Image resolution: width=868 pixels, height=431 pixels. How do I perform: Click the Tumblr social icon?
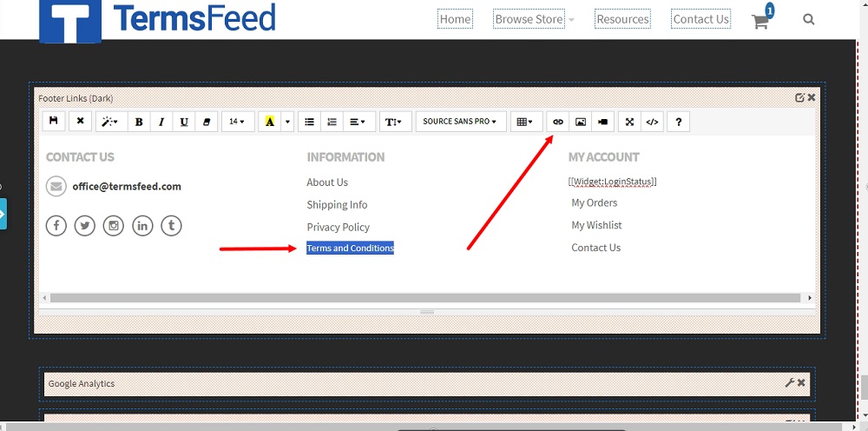click(171, 225)
